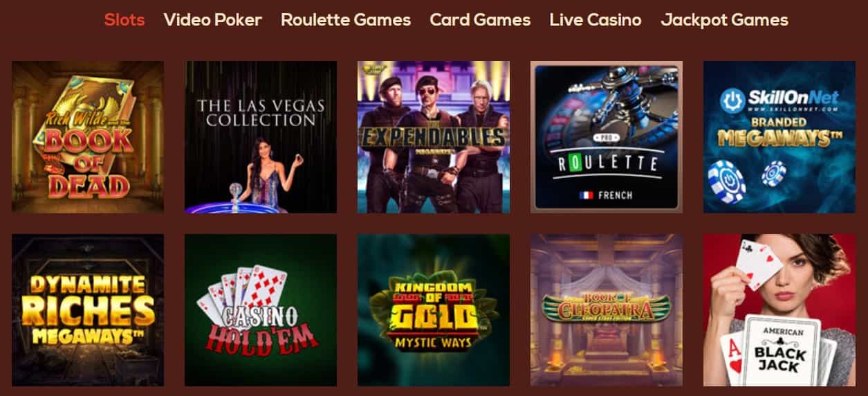The image size is (868, 396).
Task: Launch the Book of Dead game
Action: pos(88,137)
